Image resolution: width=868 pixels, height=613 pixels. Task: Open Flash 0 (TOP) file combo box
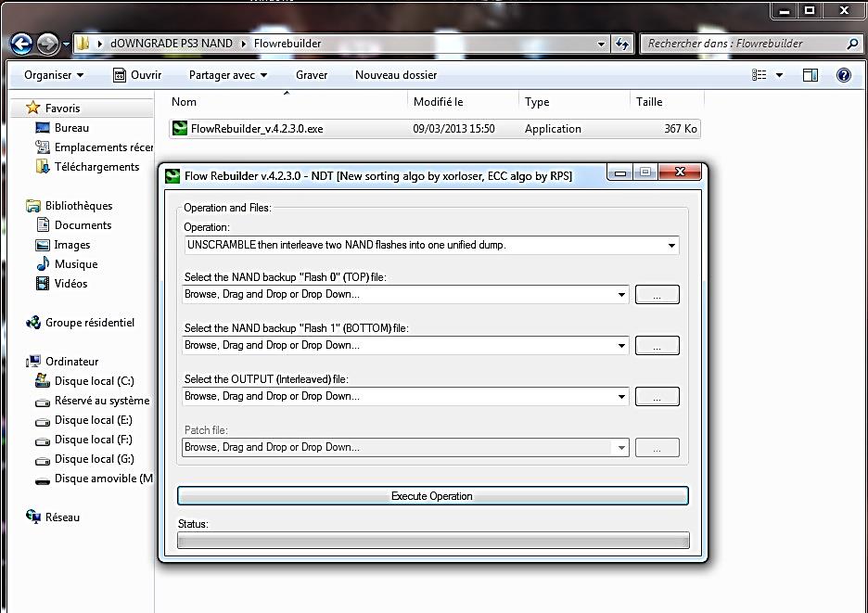(x=405, y=294)
